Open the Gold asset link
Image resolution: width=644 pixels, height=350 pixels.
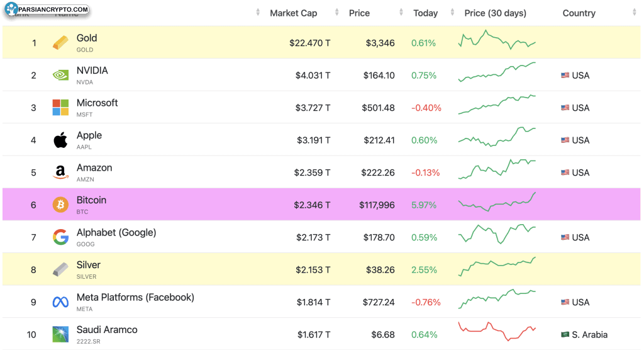coord(87,38)
